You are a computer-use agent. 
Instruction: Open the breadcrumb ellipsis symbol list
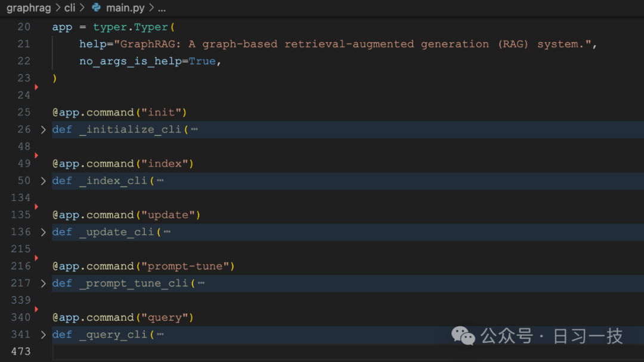162,8
